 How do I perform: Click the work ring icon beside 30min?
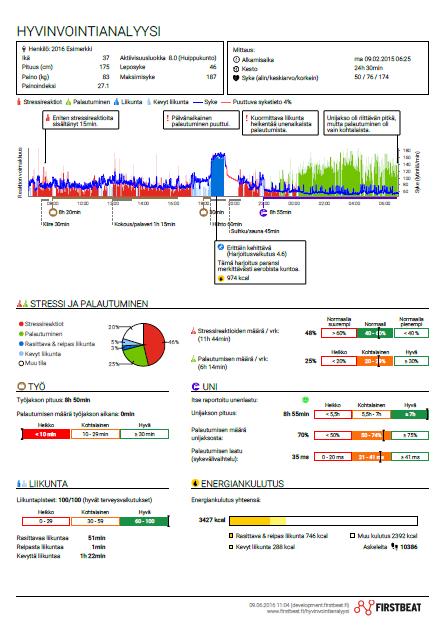204,212
